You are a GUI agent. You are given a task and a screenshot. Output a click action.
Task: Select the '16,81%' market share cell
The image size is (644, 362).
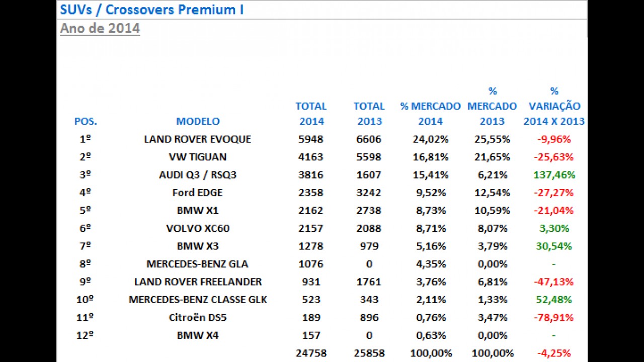click(x=431, y=157)
